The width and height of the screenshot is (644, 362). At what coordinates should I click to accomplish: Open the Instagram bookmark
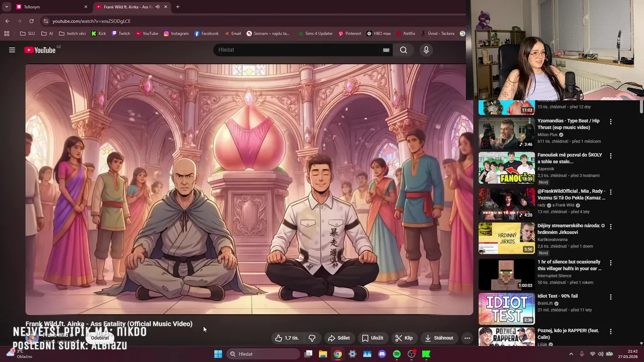(x=176, y=34)
